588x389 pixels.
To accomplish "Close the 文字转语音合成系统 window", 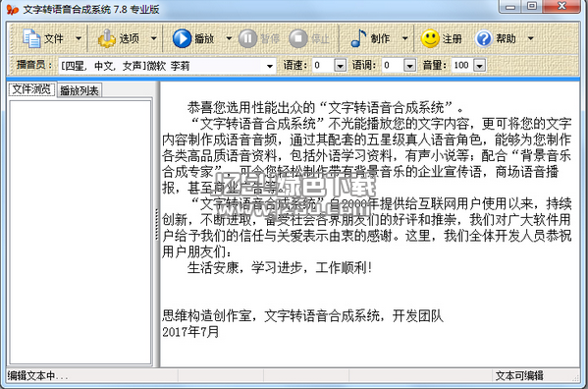I will point(561,7).
